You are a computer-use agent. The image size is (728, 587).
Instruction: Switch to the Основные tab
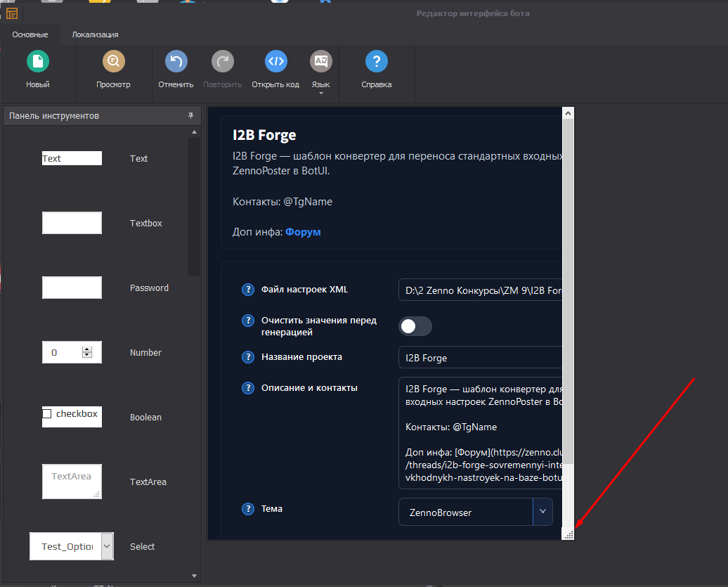30,35
